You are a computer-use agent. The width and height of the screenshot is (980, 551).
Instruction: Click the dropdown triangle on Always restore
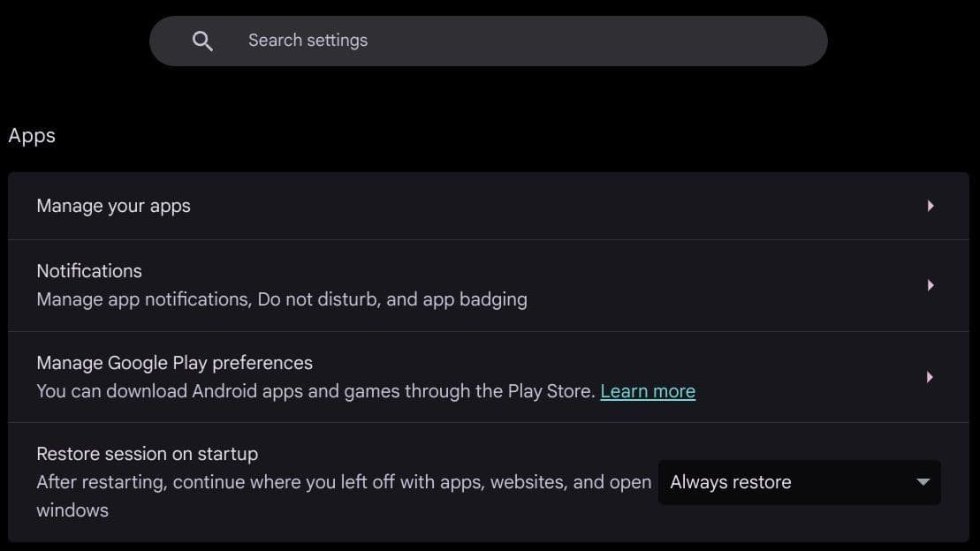point(922,482)
